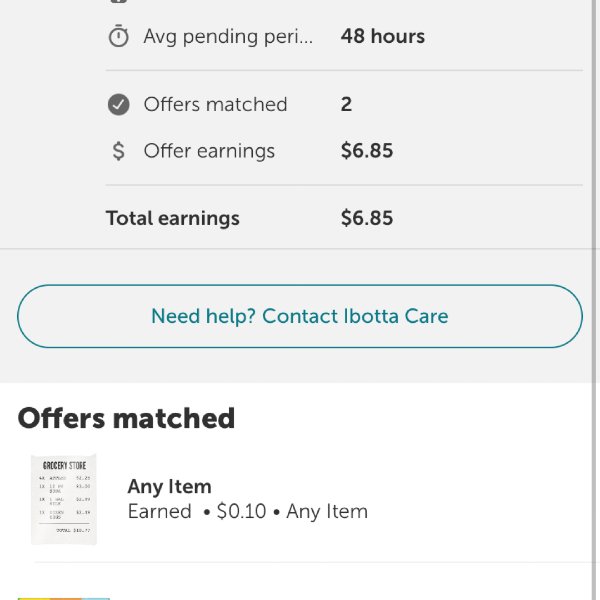Select the Any Item offer title

[170, 487]
